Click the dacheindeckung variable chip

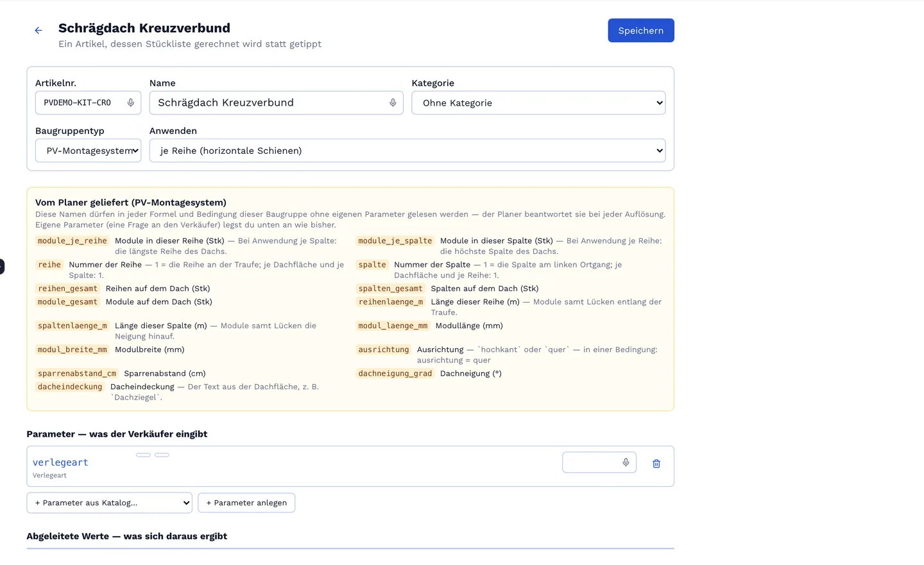[70, 387]
